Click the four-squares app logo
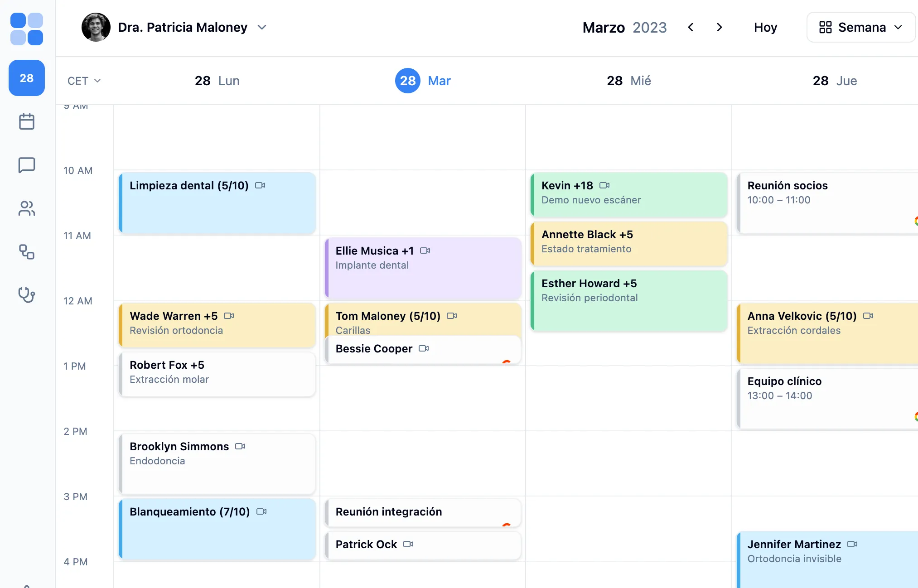 [27, 29]
